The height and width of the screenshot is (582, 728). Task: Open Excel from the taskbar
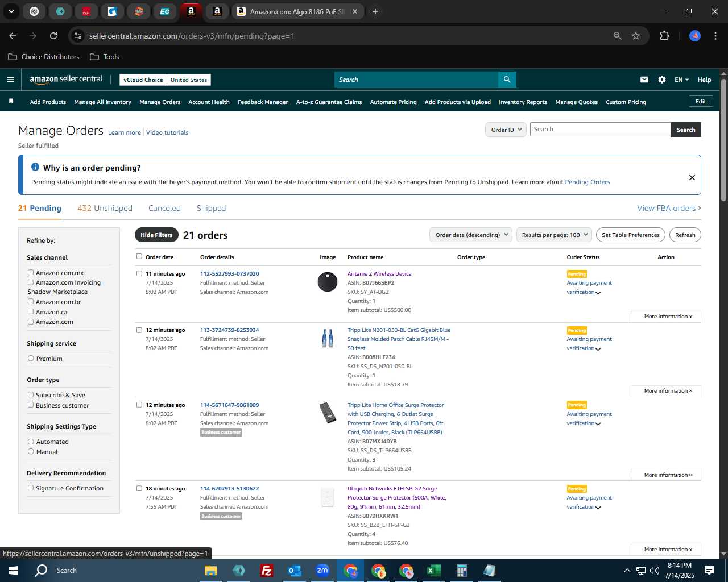tap(433, 571)
